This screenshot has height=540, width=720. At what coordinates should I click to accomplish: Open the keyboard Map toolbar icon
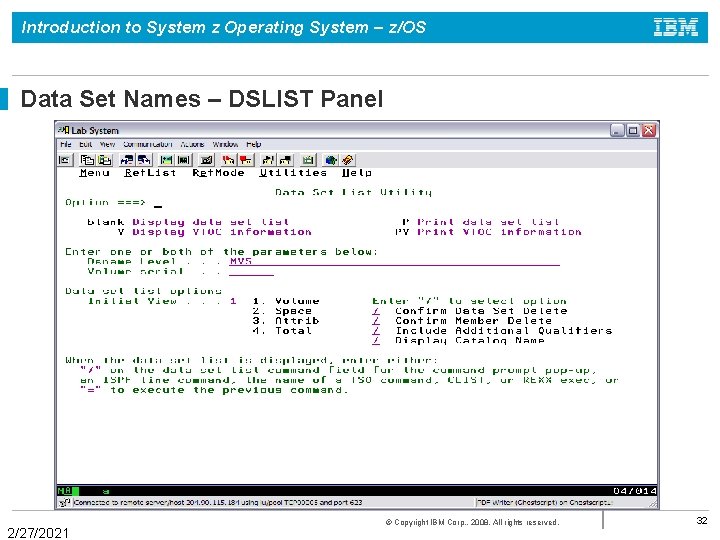206,160
